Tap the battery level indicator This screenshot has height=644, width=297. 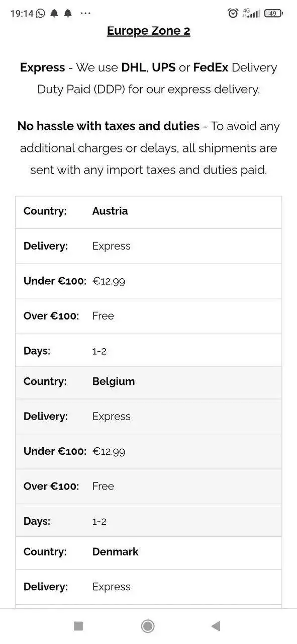pos(273,14)
